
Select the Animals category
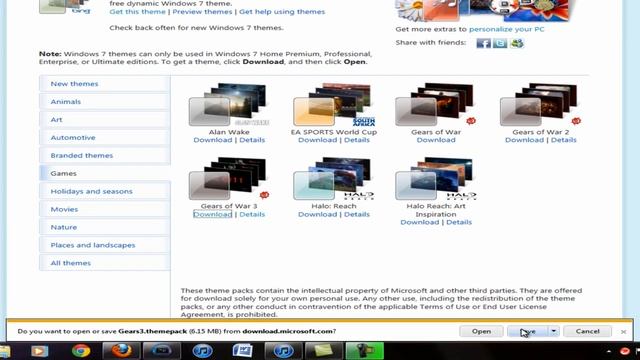click(x=105, y=102)
